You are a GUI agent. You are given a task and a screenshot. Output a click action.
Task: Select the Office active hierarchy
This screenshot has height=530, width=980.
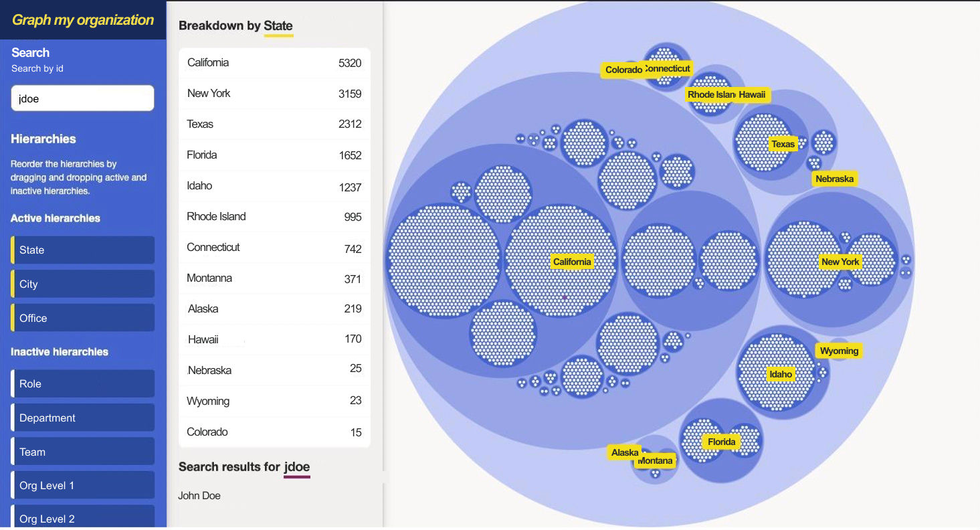coord(83,318)
